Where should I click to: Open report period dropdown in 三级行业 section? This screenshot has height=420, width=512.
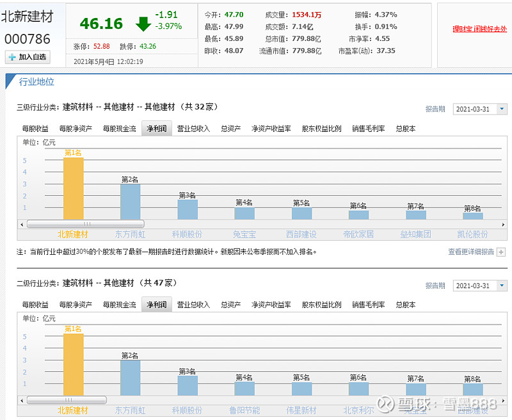(502, 109)
